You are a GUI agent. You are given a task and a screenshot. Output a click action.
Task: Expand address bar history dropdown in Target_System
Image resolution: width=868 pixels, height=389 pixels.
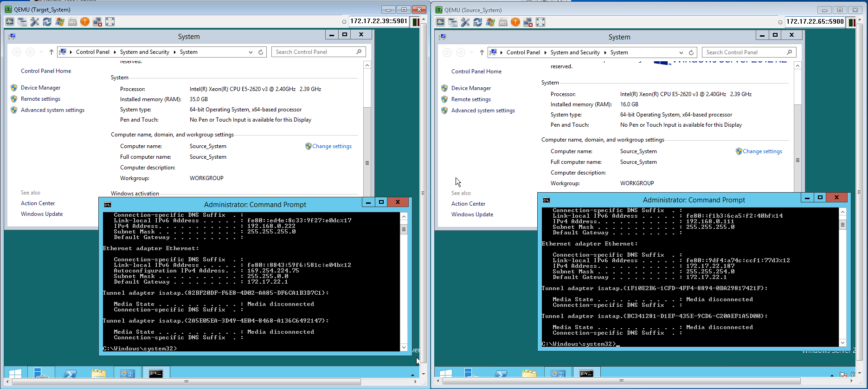tap(251, 52)
